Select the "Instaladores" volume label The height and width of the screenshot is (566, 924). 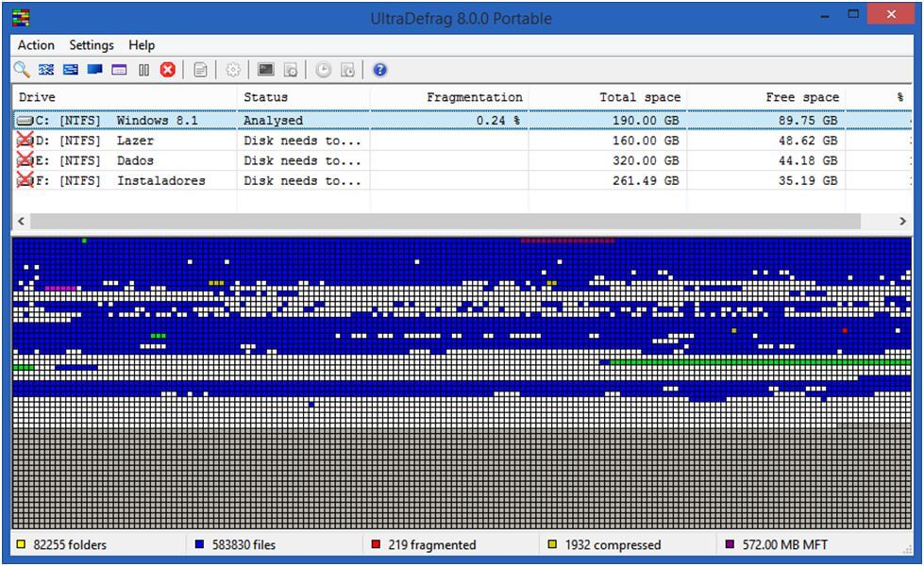[160, 181]
